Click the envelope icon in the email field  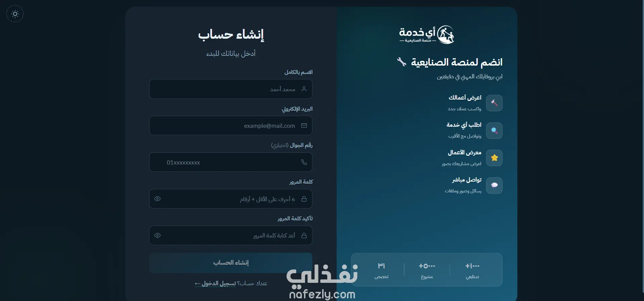[x=304, y=125]
